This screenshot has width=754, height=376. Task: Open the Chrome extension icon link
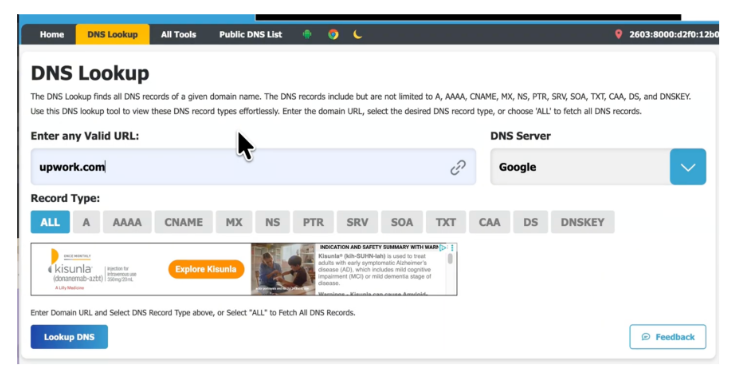click(x=333, y=35)
